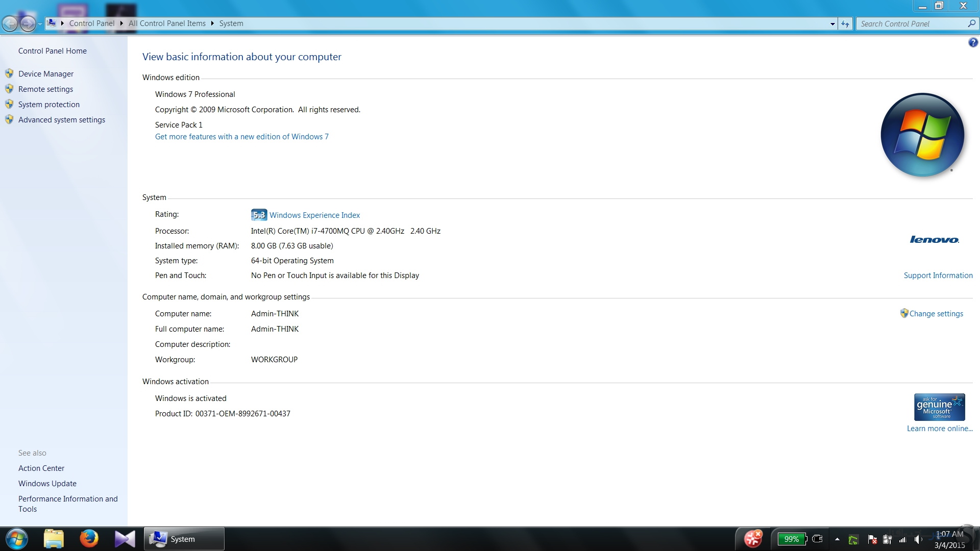Click the taskbar clock and date
Viewport: 980px width, 551px height.
[x=949, y=539]
